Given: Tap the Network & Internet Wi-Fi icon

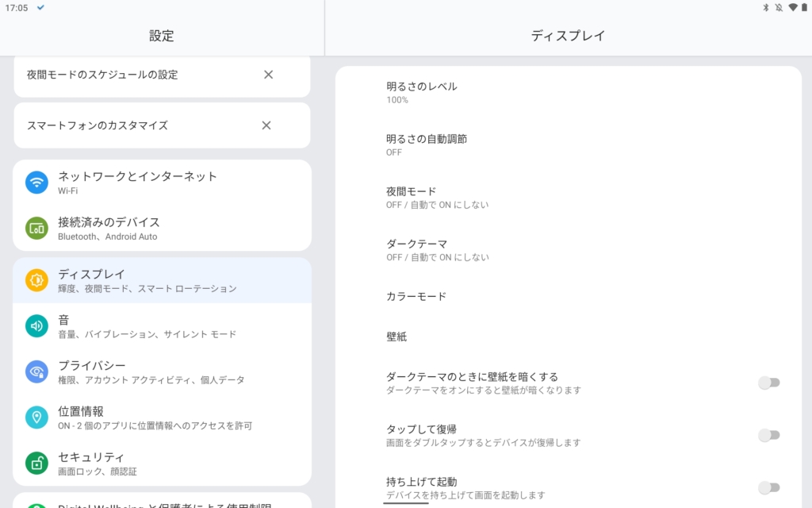Looking at the screenshot, I should (36, 183).
